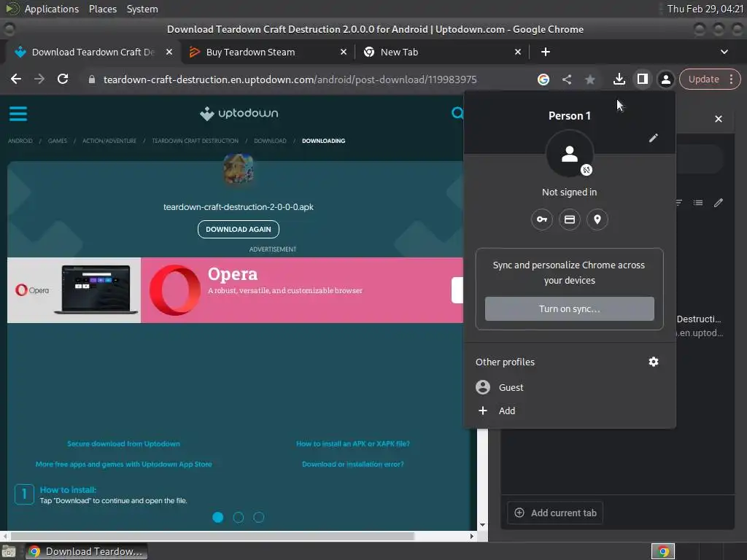Click Add current tab button
Screen dimensions: 747x560
555,513
